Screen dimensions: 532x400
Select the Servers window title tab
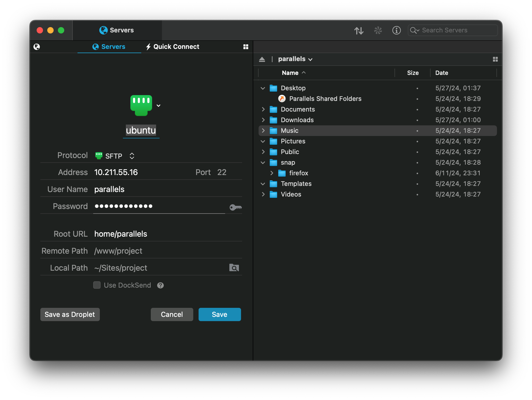point(117,30)
